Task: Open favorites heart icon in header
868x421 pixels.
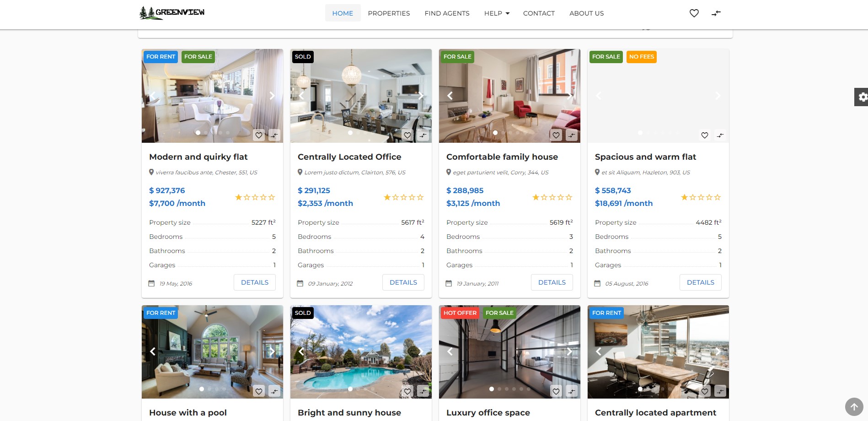Action: (x=694, y=13)
